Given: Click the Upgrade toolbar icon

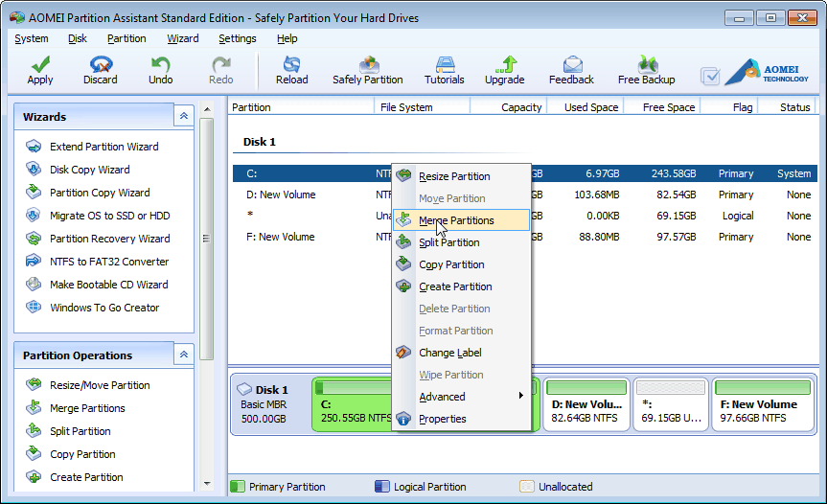Looking at the screenshot, I should (x=505, y=65).
